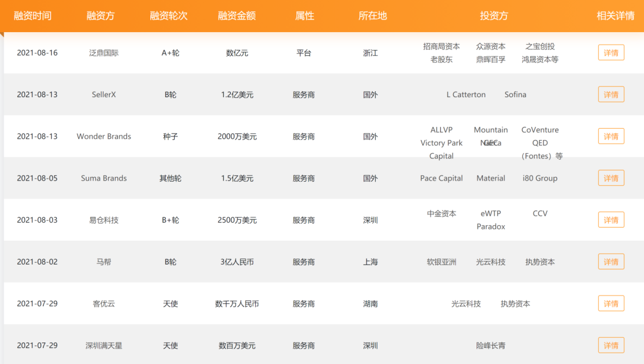Select company name SellerX
Screen dimensions: 644x364
click(104, 94)
